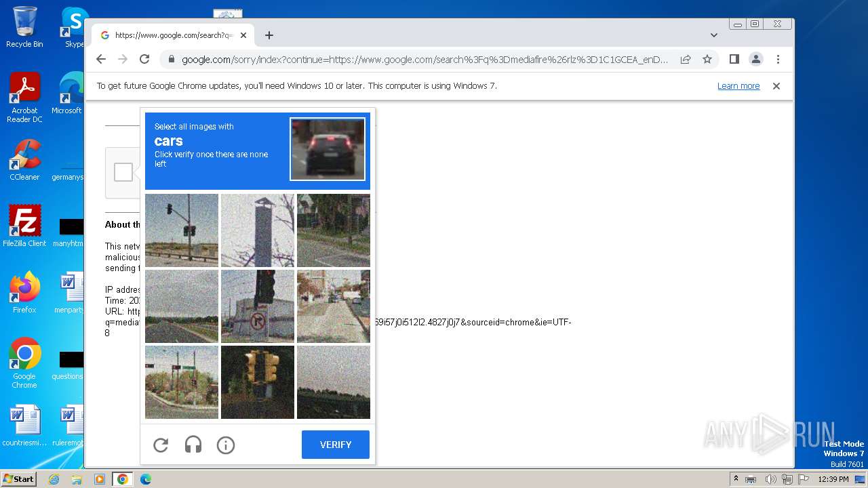
Task: Open Google Chrome desktop shortcut
Action: point(24,363)
